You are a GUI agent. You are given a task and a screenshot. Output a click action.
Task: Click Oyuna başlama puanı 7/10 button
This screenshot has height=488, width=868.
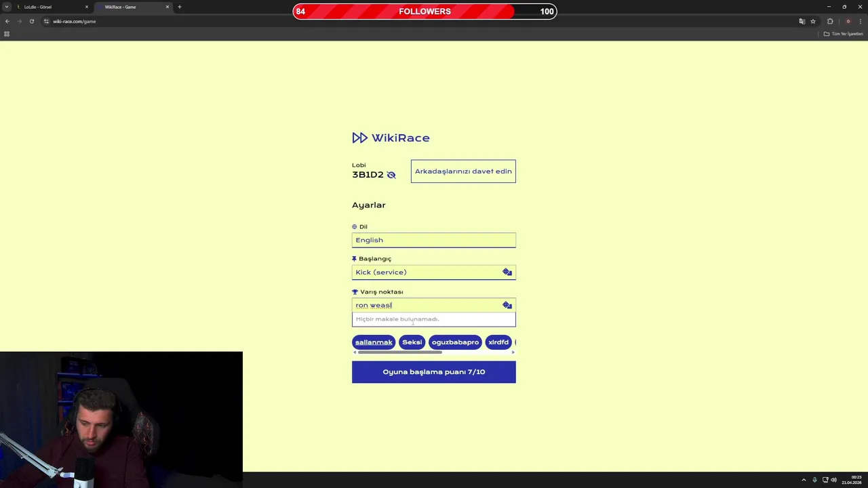[x=434, y=372]
